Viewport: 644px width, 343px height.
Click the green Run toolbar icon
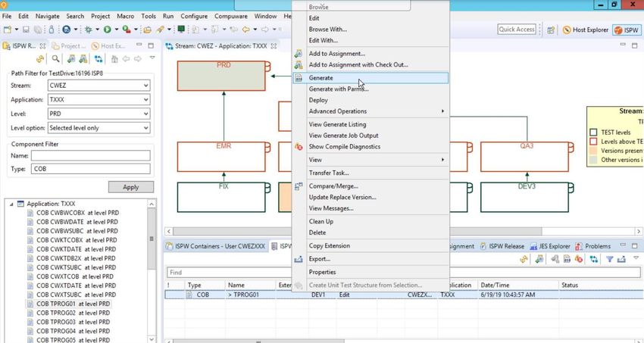[107, 30]
